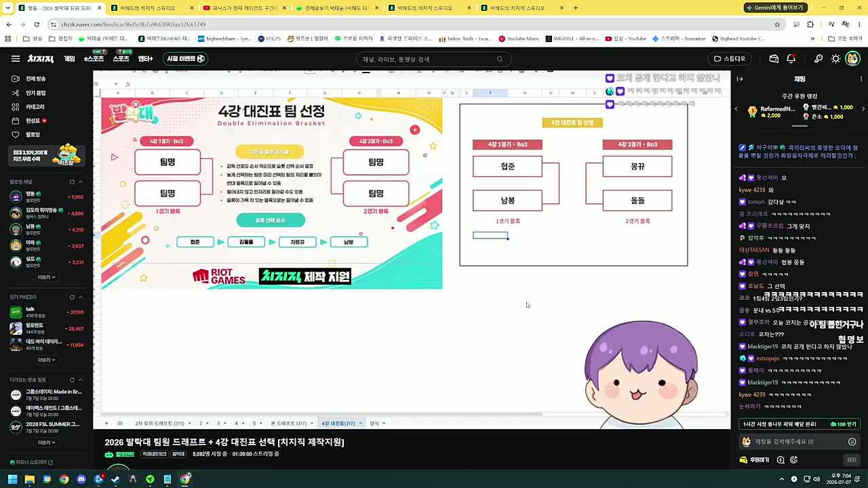The height and width of the screenshot is (488, 868).
Task: Collapse the 인기 카테고리 section
Action: click(80, 297)
